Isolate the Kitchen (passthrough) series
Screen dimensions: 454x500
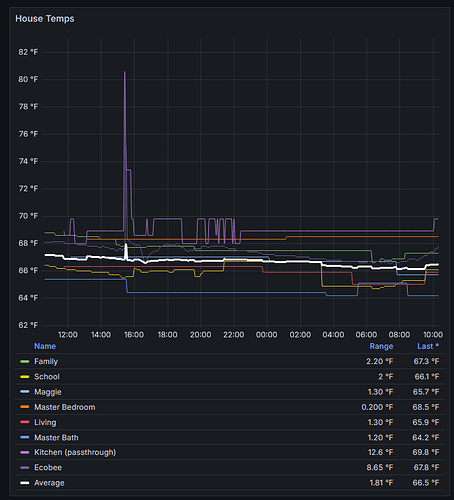tap(75, 453)
